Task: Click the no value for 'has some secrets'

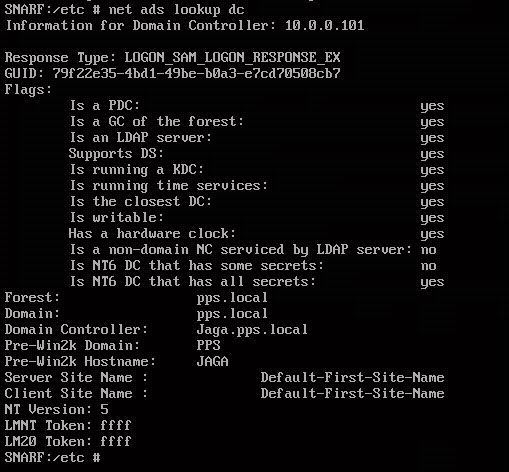Action: point(428,266)
